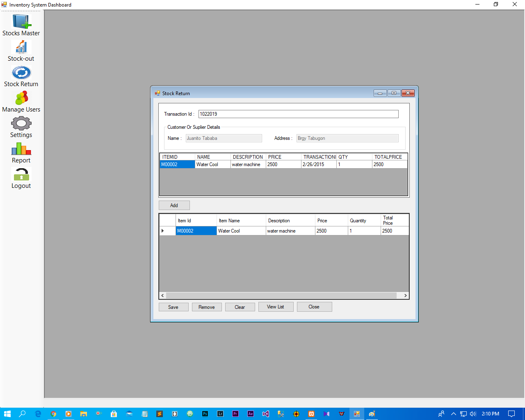
Task: Launch Photoshop from the taskbar
Action: tap(205, 413)
